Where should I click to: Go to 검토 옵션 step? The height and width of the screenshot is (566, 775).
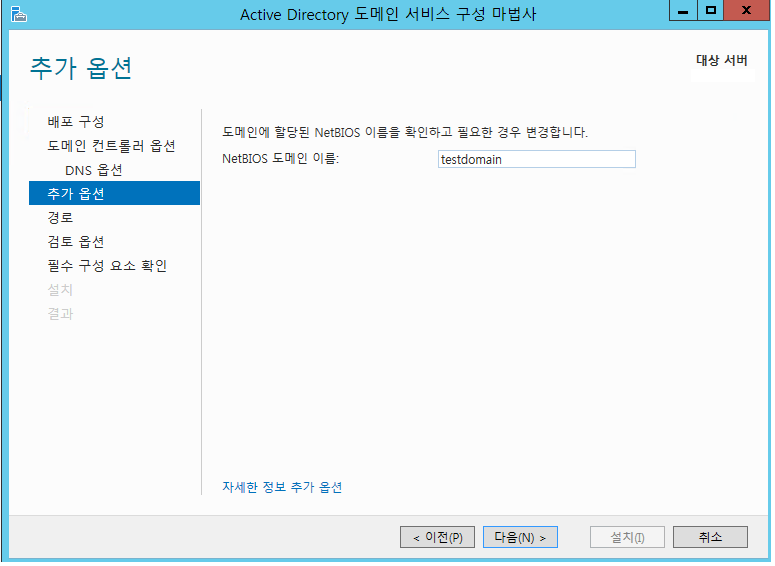pos(76,242)
